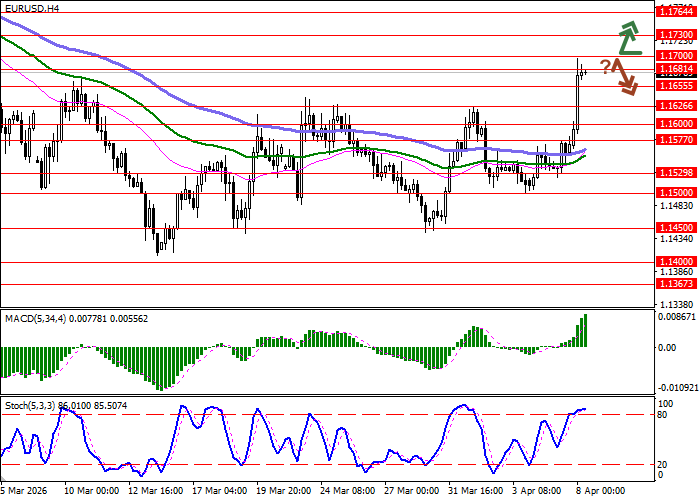The width and height of the screenshot is (700, 500).
Task: Select the 1.15770 price level label
Action: pos(676,140)
